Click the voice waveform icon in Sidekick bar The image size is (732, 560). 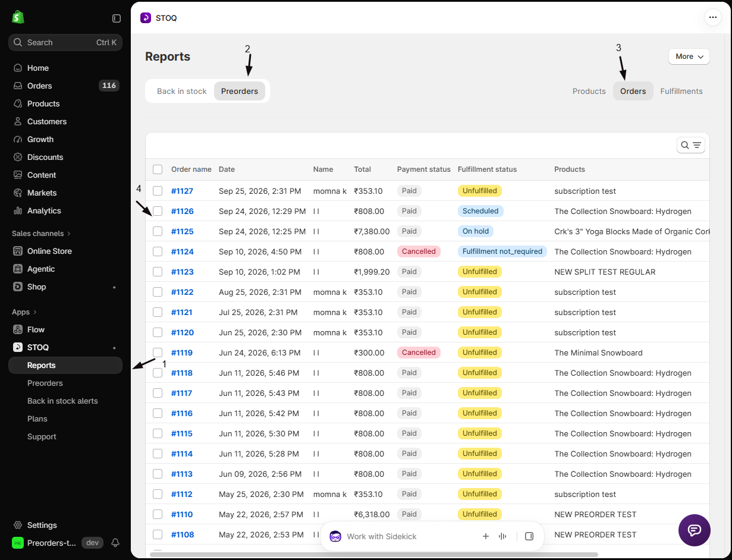pyautogui.click(x=502, y=536)
